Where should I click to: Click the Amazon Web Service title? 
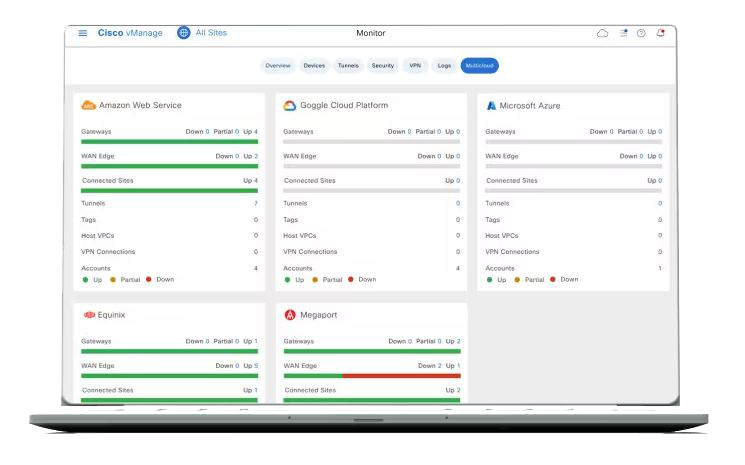point(140,105)
